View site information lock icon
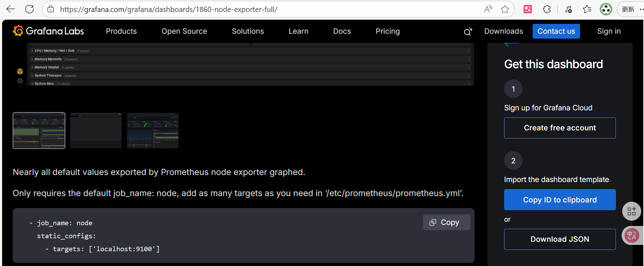 pos(51,9)
